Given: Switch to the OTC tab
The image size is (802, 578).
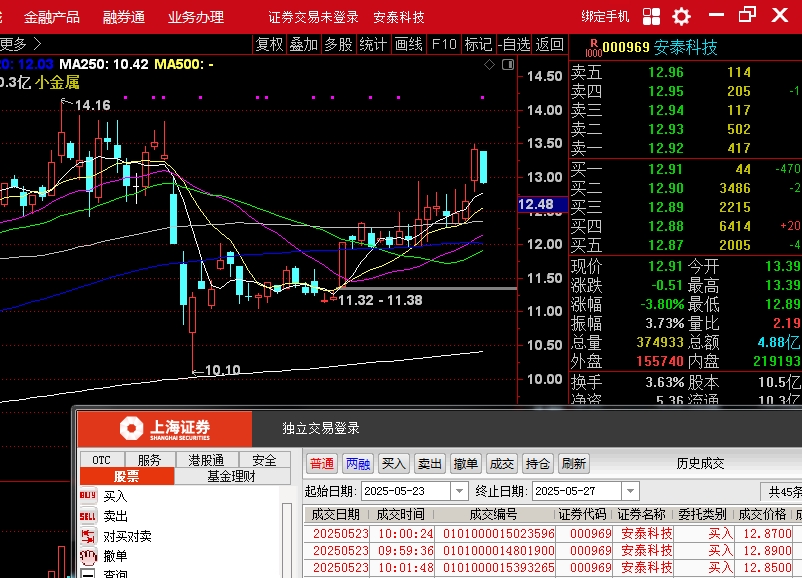Looking at the screenshot, I should pyautogui.click(x=101, y=460).
